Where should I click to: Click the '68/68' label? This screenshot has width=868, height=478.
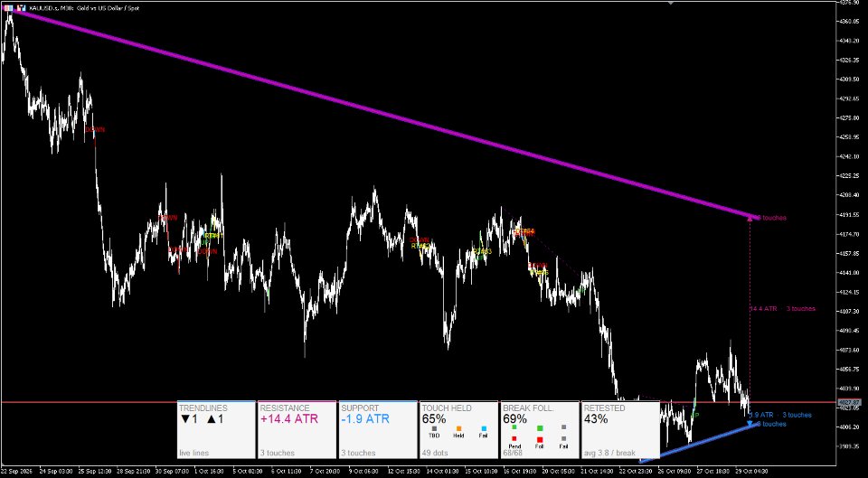click(x=513, y=453)
